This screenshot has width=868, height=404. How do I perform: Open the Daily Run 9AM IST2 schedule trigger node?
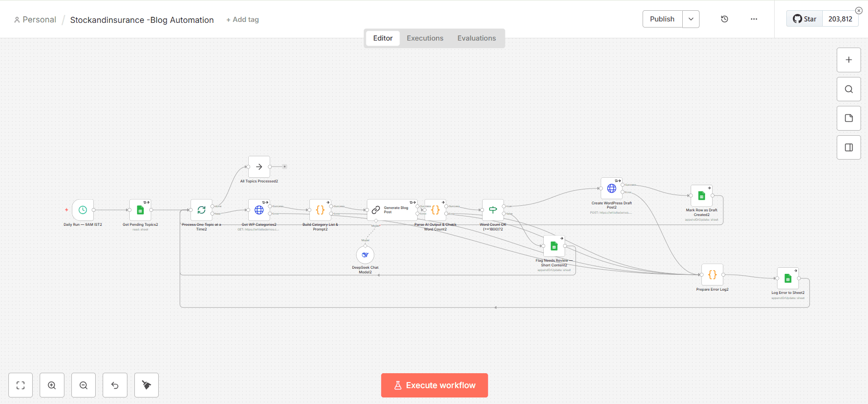point(83,210)
